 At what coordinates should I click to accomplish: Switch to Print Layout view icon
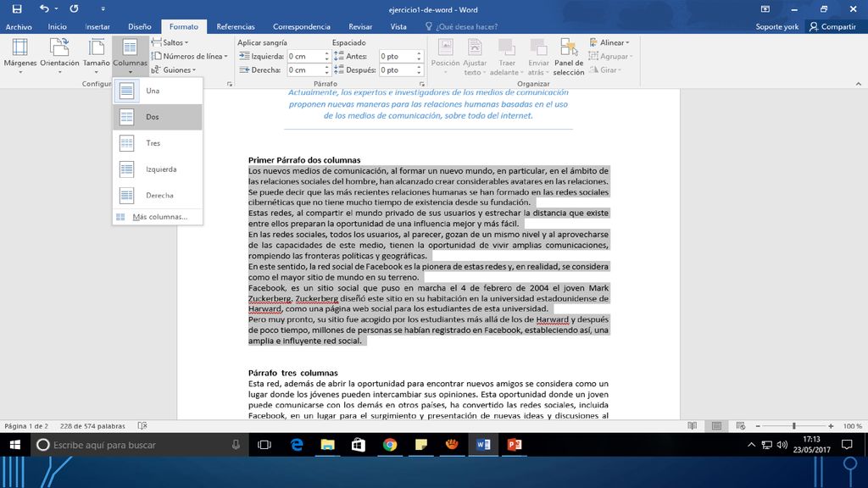(716, 426)
